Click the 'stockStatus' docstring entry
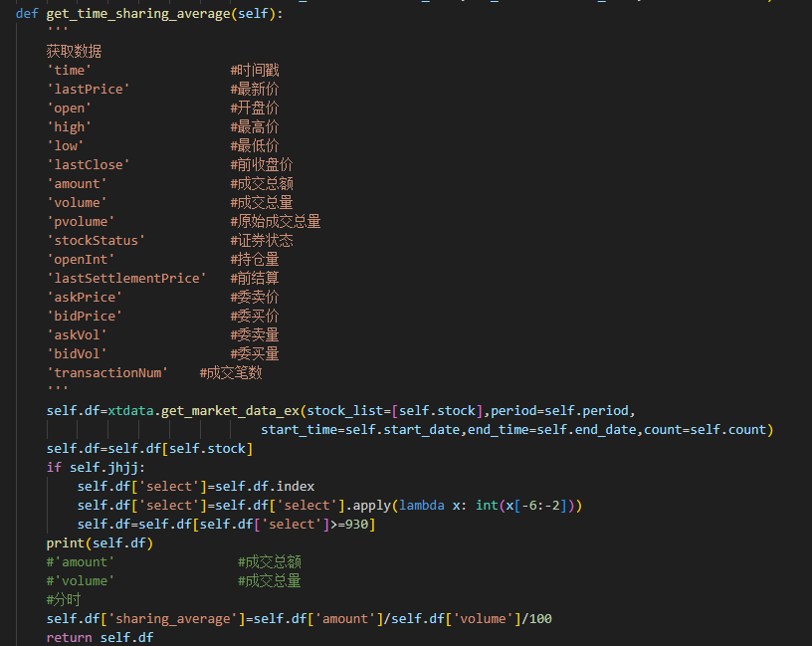Viewport: 812px width, 646px height. tap(170, 240)
